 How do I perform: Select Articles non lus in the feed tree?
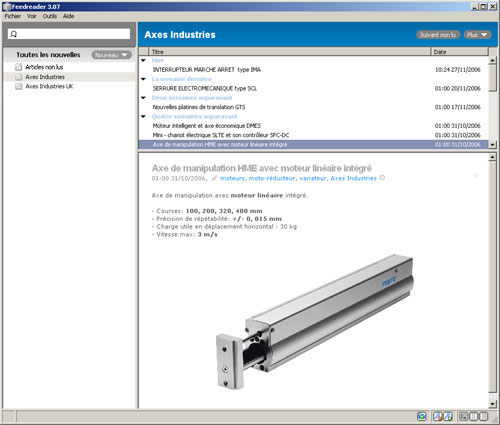[44, 67]
